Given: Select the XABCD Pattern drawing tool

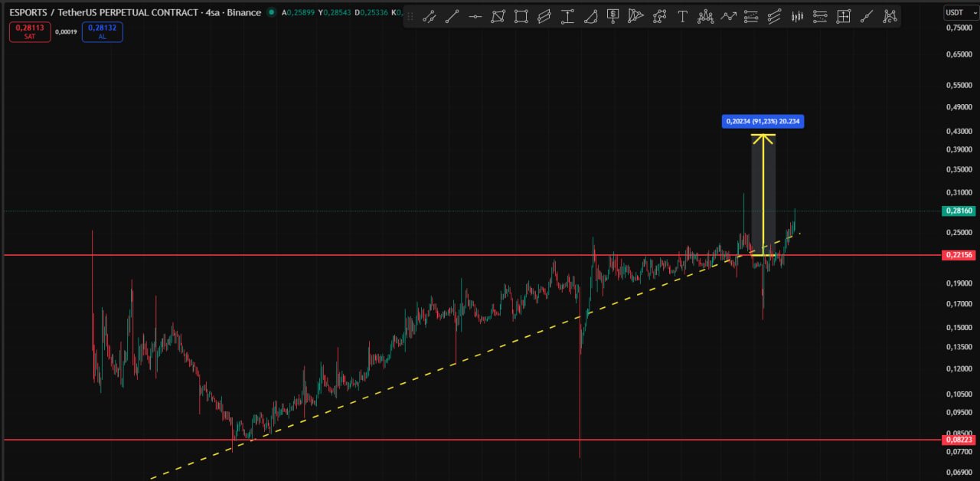Looking at the screenshot, I should click(x=889, y=16).
